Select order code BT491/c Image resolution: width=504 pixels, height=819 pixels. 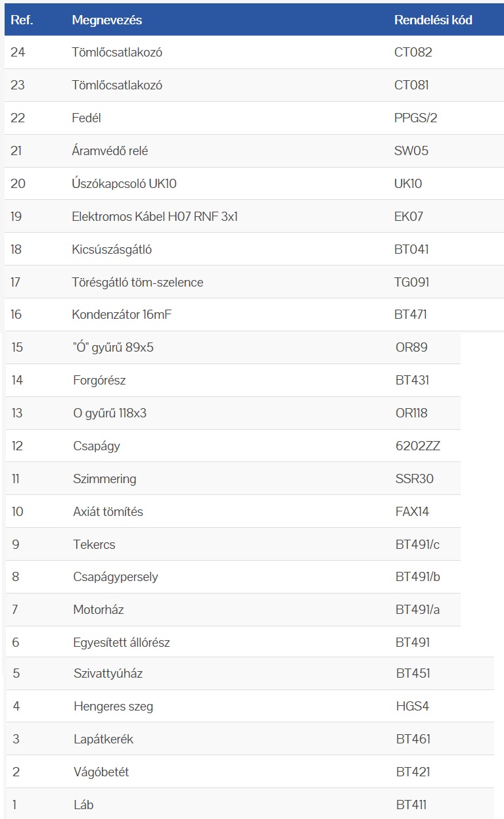[418, 544]
